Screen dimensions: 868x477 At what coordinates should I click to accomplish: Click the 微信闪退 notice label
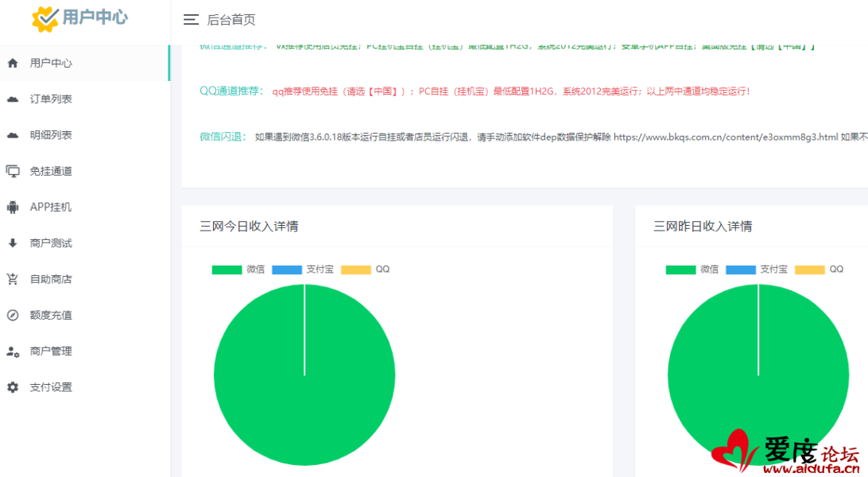(x=223, y=137)
